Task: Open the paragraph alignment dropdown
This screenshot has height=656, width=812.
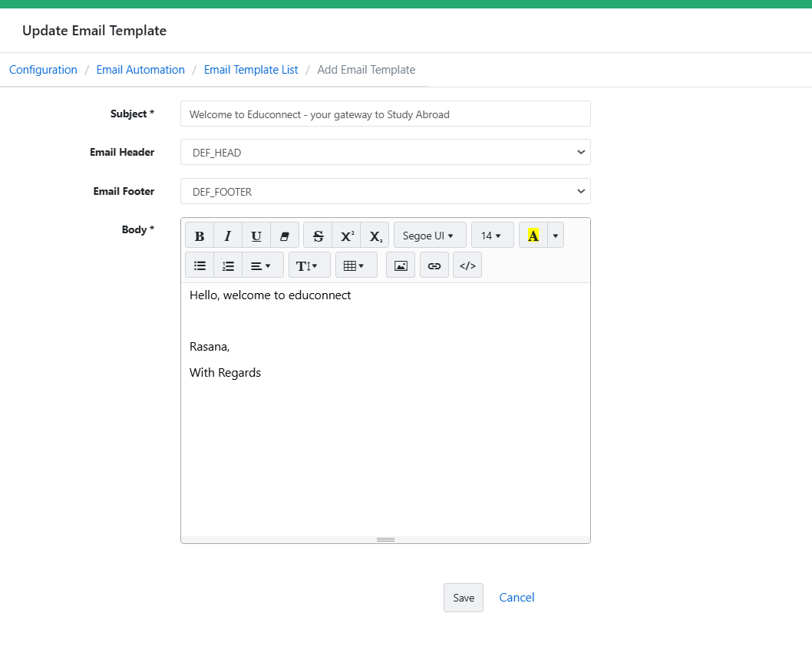Action: [262, 265]
